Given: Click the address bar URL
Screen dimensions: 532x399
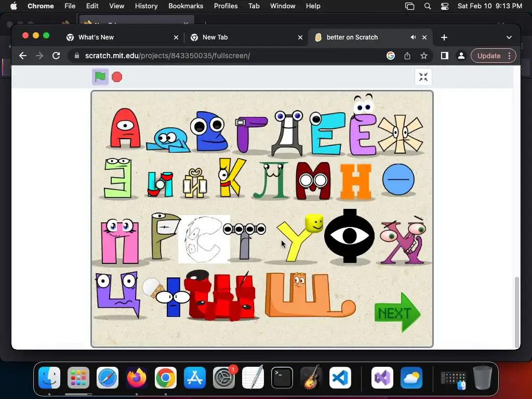Looking at the screenshot, I should coord(168,56).
